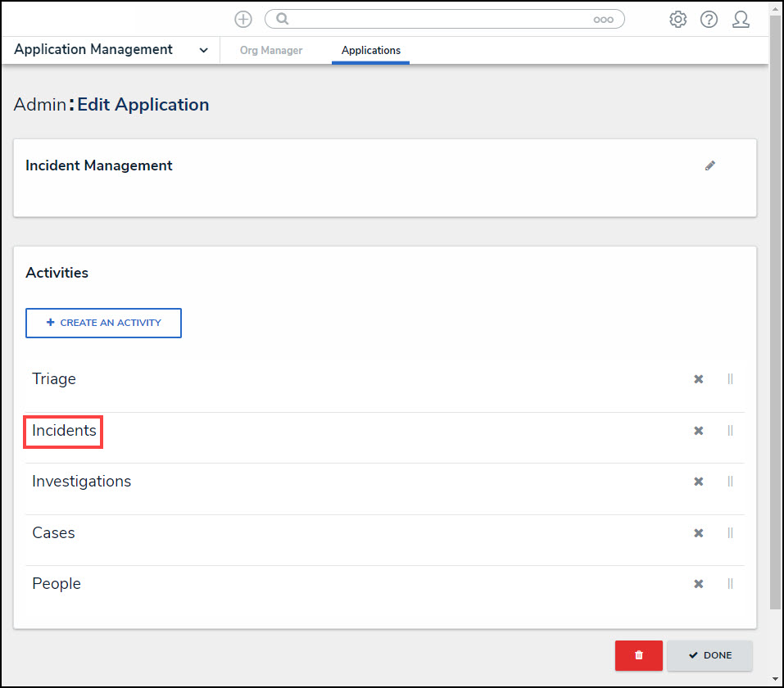Click the search ellipsis options icon
Viewport: 784px width, 688px height.
[x=603, y=20]
